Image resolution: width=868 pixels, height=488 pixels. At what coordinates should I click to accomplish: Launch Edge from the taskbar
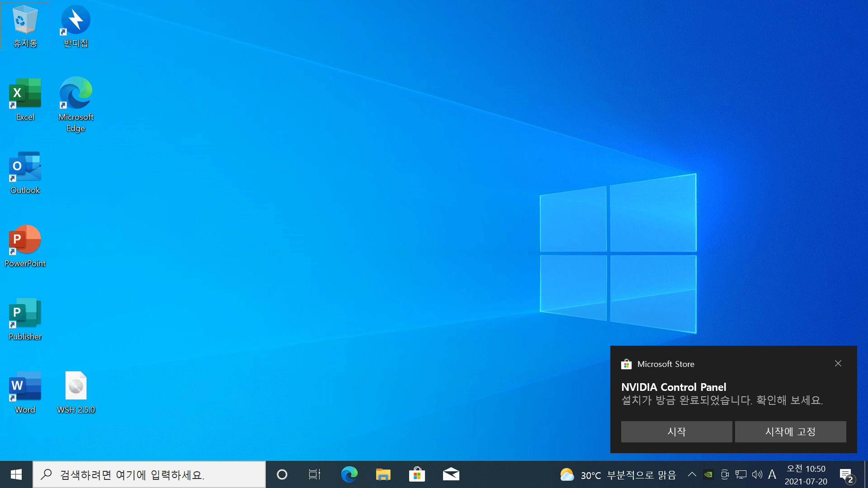click(x=349, y=474)
